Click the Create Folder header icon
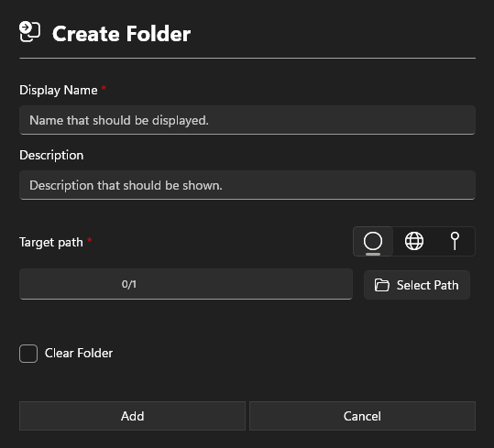 click(29, 31)
